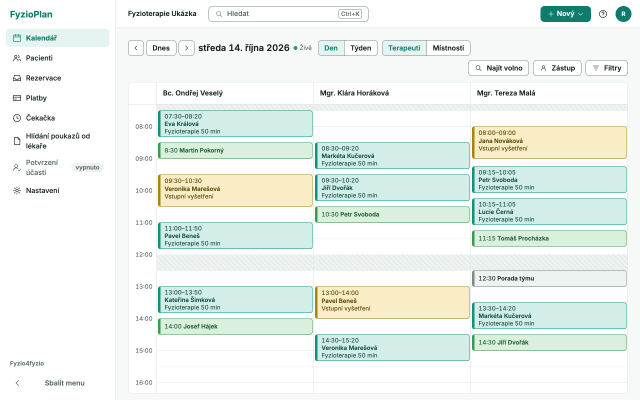Open 10:30 Petr Svoboda appointment
Screen dimensions: 640x400
(x=392, y=214)
